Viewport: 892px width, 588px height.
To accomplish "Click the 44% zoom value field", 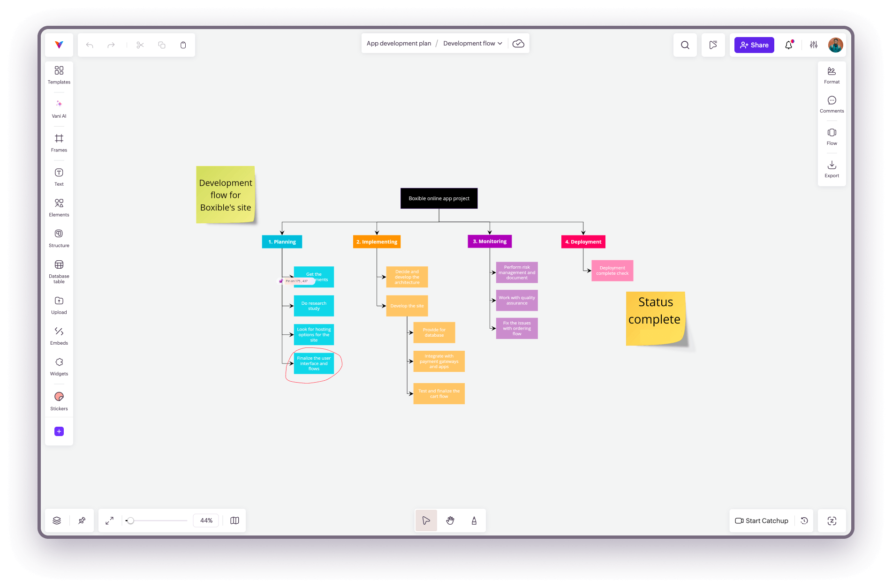I will click(x=206, y=520).
